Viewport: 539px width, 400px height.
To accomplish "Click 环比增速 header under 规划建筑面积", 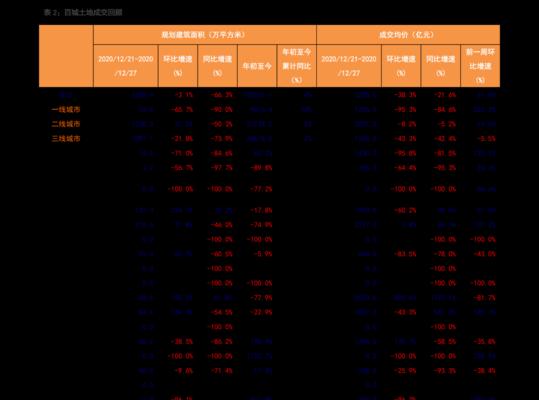I will click(178, 66).
